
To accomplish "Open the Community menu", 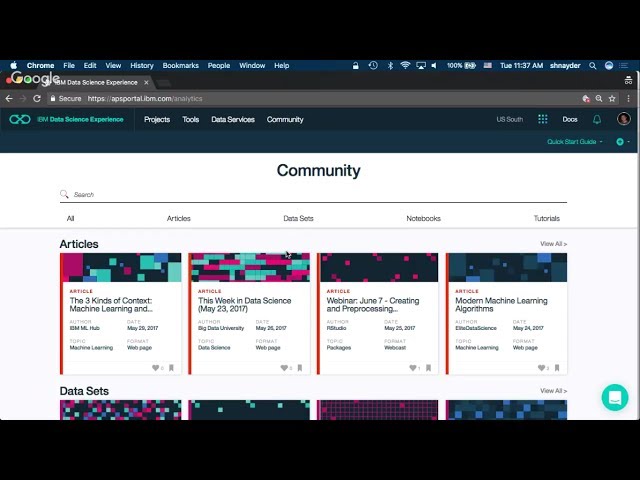I will point(285,120).
